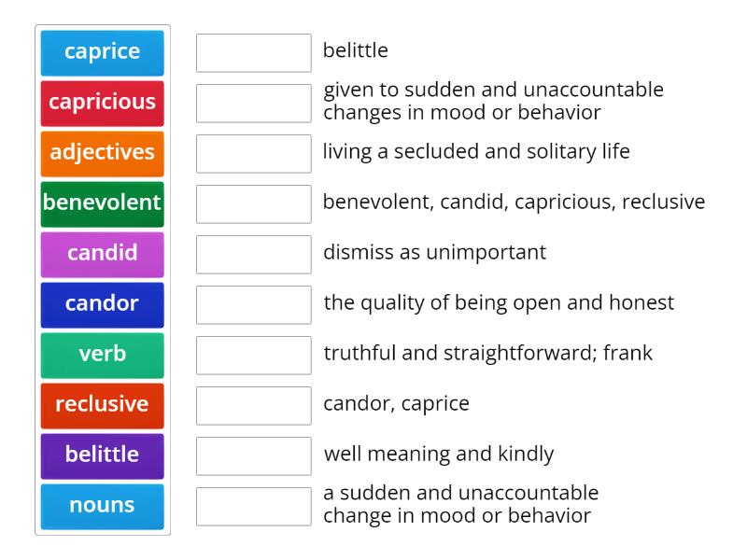Click the answer box for 'living a secluded and solitary life'
The width and height of the screenshot is (747, 560).
tap(254, 154)
